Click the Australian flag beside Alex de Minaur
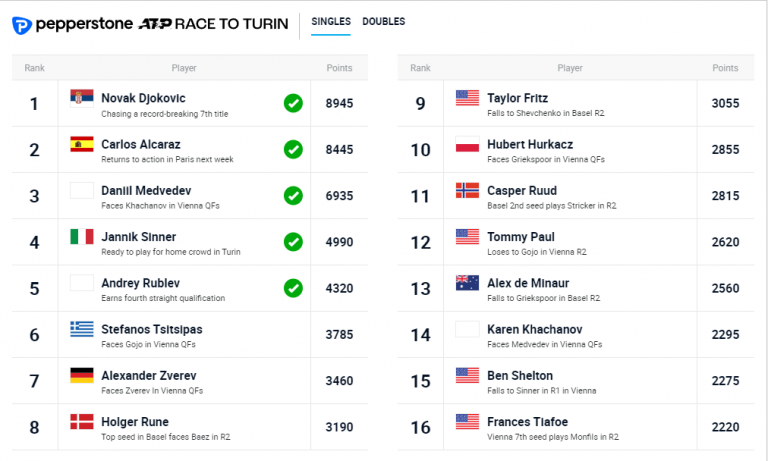This screenshot has width=768, height=461. click(467, 283)
